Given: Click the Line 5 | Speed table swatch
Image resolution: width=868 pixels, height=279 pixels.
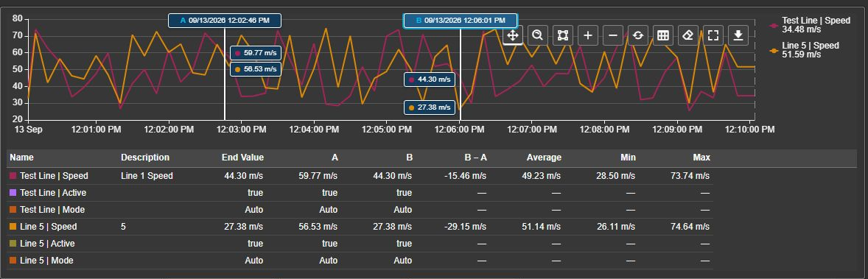Looking at the screenshot, I should click(x=13, y=227).
